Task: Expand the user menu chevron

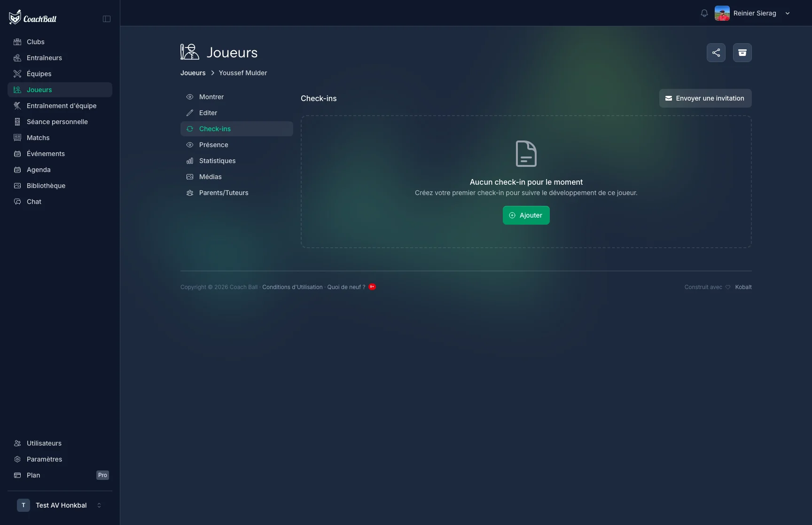Action: pyautogui.click(x=788, y=13)
